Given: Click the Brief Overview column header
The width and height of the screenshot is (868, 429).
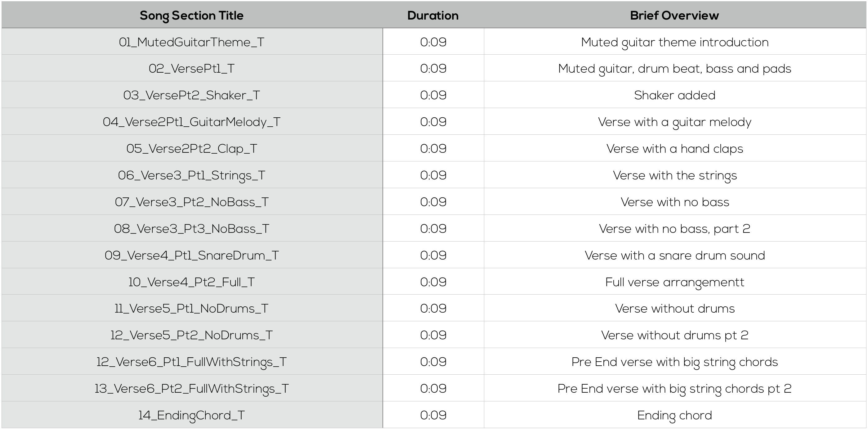Looking at the screenshot, I should tap(675, 16).
